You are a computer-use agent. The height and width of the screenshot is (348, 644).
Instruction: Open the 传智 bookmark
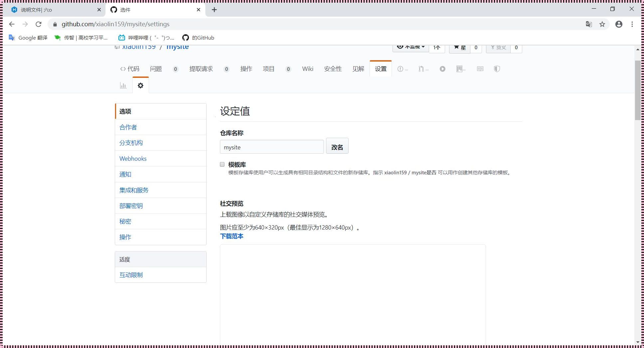(81, 38)
